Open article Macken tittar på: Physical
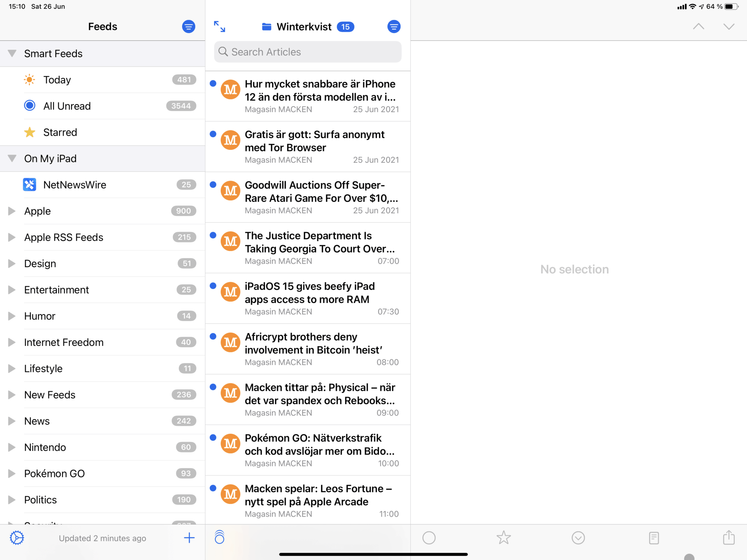Screen dimensions: 747x560 point(308,400)
